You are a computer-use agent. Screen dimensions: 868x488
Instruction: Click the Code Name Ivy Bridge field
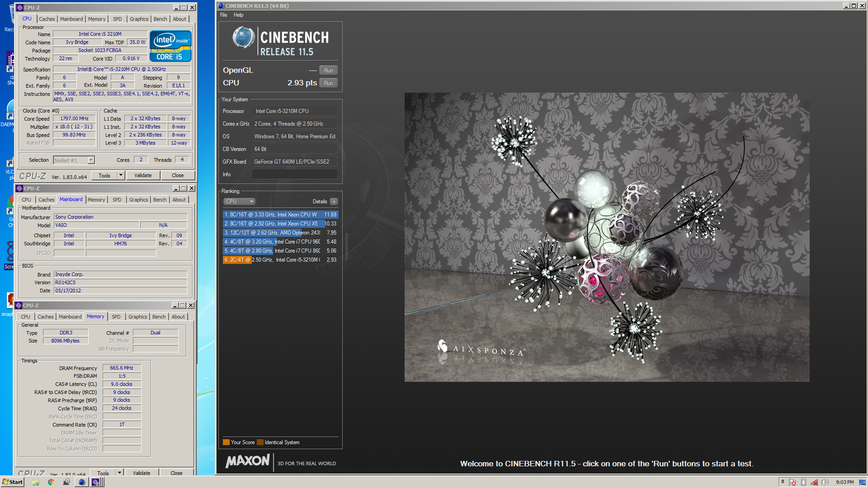[x=77, y=42]
